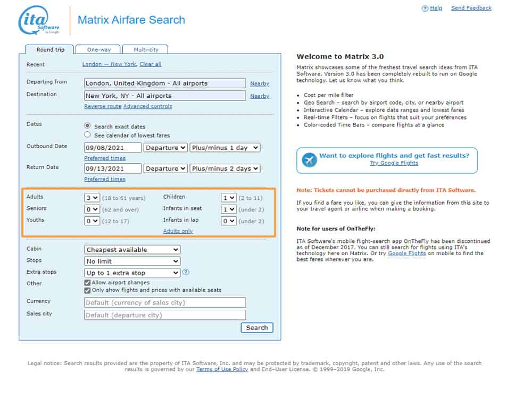Toggle Only show flights with available seats
Image resolution: width=532 pixels, height=398 pixels.
[x=88, y=291]
